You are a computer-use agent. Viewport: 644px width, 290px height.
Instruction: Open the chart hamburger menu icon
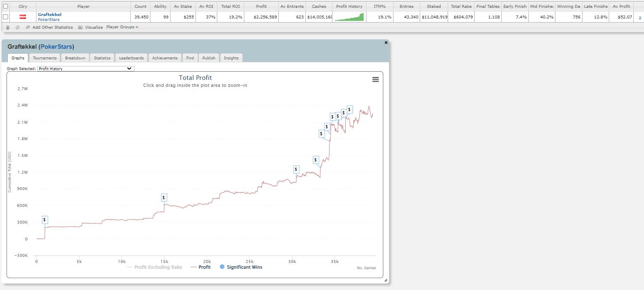tap(375, 79)
